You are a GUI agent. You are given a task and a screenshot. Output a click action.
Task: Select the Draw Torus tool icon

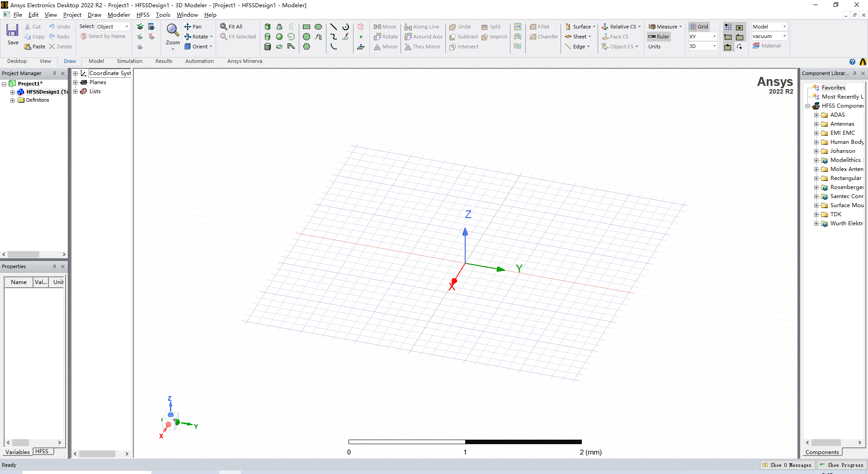coord(279,47)
